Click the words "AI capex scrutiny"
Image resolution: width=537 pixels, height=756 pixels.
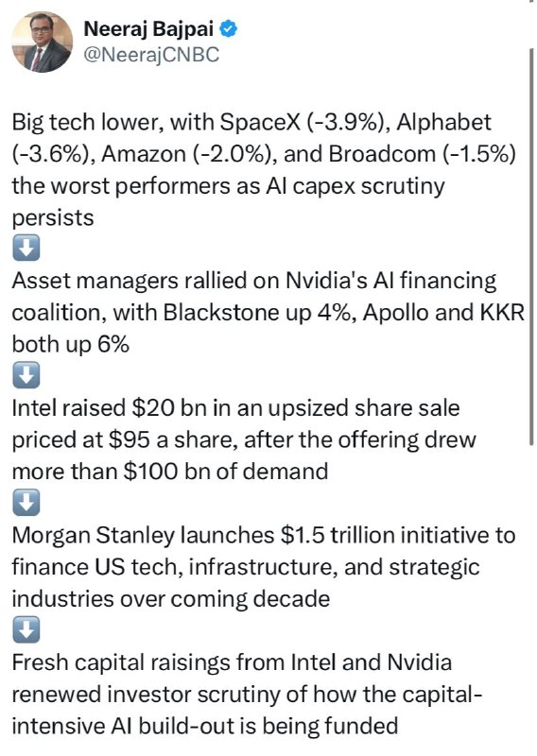coord(355,186)
